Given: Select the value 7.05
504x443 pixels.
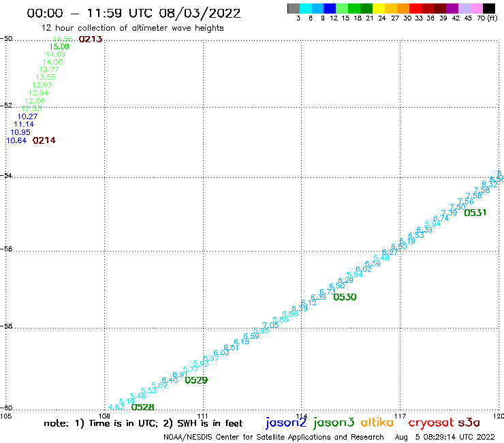Looking at the screenshot, I should pyautogui.click(x=270, y=325).
